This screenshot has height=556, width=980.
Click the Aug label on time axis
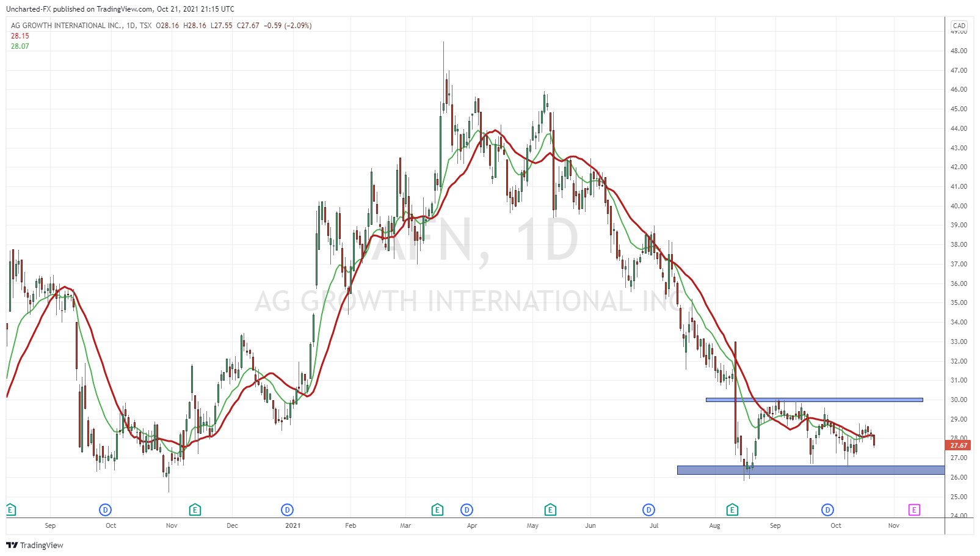(714, 525)
